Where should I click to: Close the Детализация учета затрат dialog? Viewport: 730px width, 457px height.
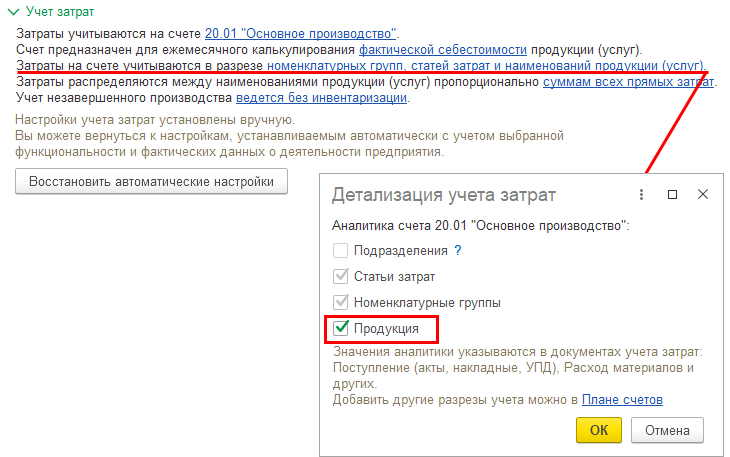click(703, 194)
